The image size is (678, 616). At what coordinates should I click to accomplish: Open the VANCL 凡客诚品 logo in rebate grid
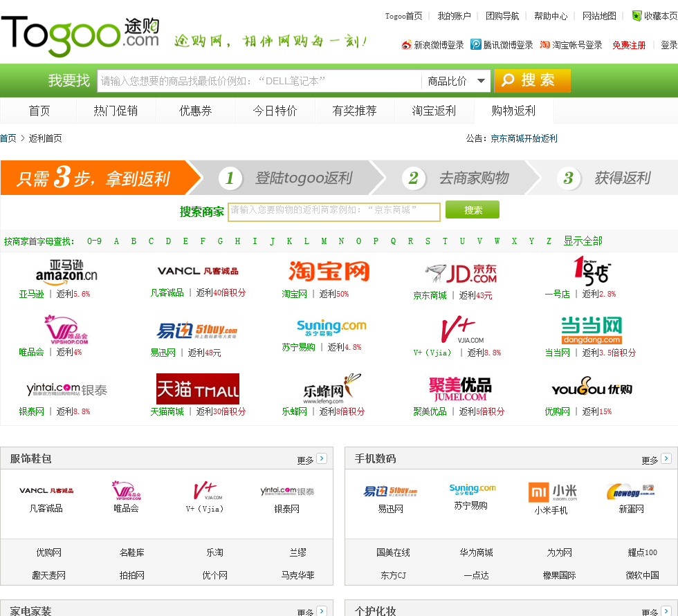(198, 271)
